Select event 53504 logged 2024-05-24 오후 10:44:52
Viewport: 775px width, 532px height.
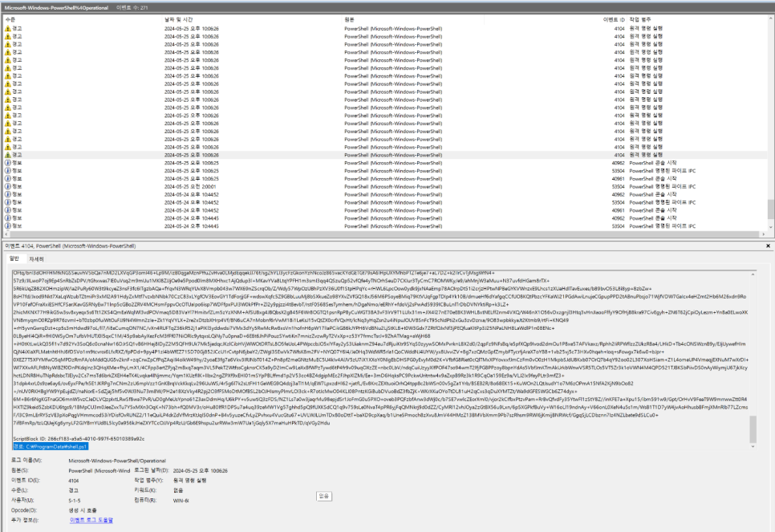(x=386, y=202)
